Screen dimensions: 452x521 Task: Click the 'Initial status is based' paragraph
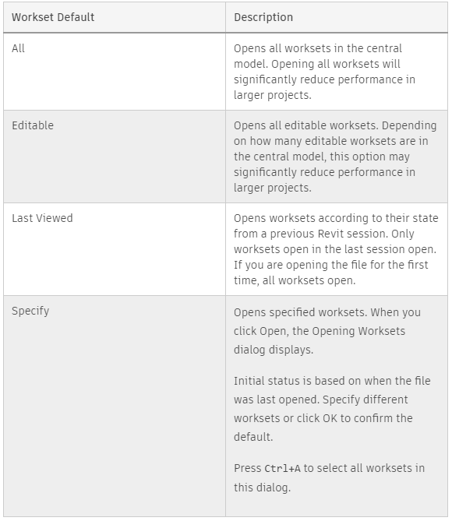click(x=332, y=409)
